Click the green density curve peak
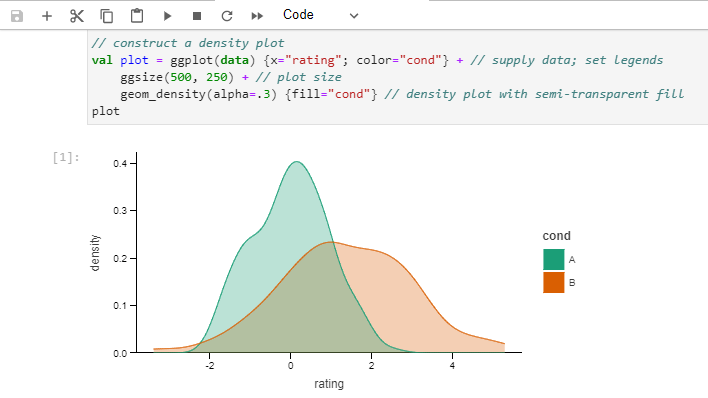Image resolution: width=708 pixels, height=398 pixels. (296, 162)
